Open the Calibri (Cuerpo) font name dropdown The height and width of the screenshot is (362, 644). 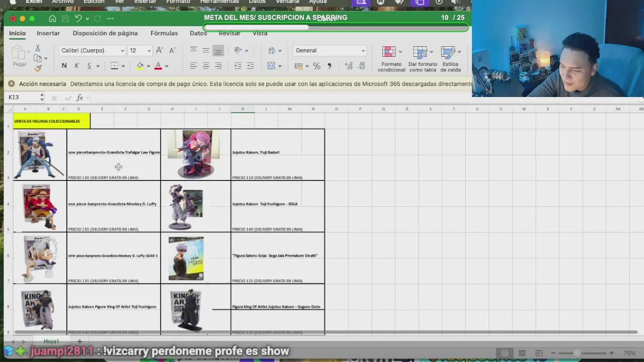point(92,50)
